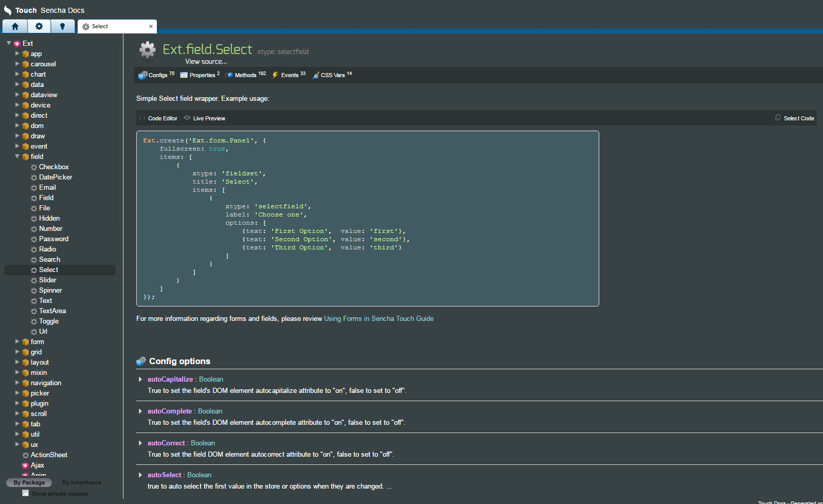Expand the chart package arrow
Screen dimensions: 823x504
click(x=17, y=74)
